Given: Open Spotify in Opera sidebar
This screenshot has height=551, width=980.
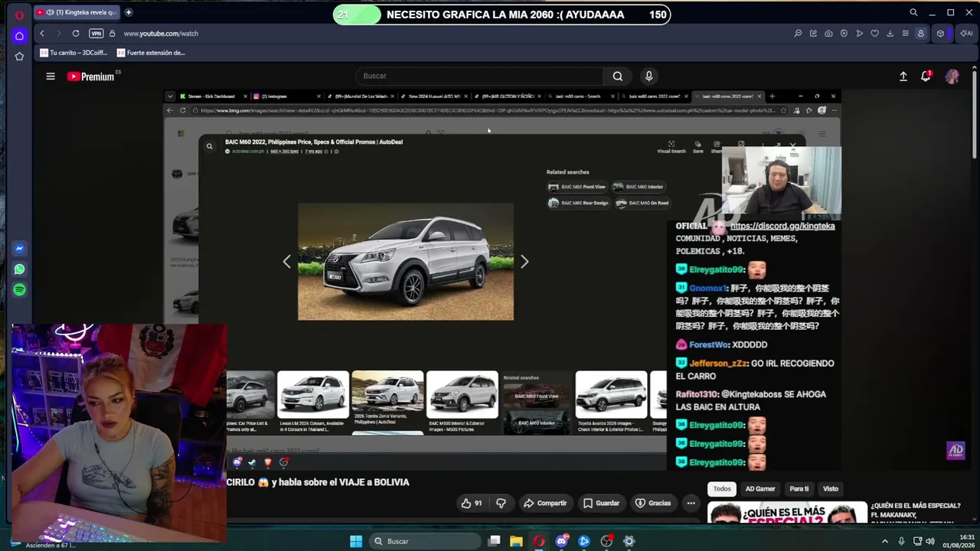Looking at the screenshot, I should click(19, 290).
